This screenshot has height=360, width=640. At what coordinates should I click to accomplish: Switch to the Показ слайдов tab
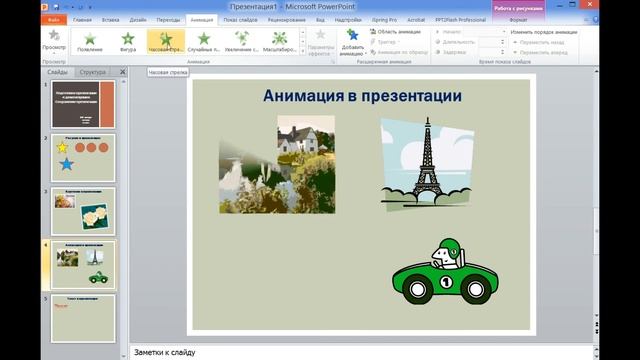pyautogui.click(x=240, y=20)
